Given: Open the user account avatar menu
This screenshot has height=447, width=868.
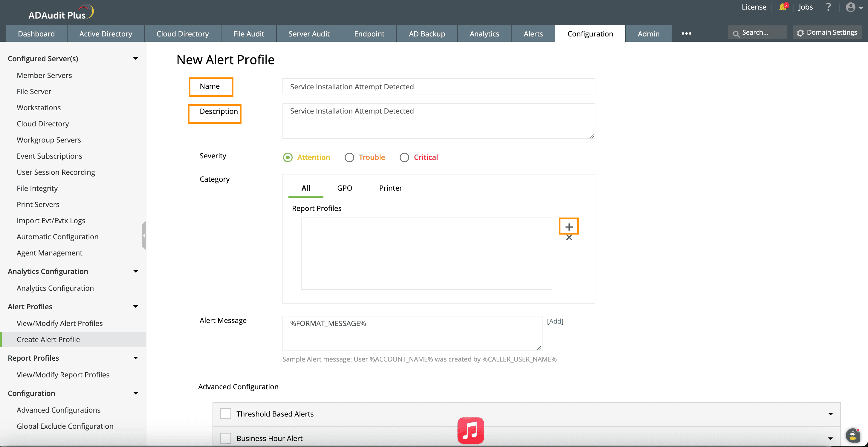Looking at the screenshot, I should point(850,7).
